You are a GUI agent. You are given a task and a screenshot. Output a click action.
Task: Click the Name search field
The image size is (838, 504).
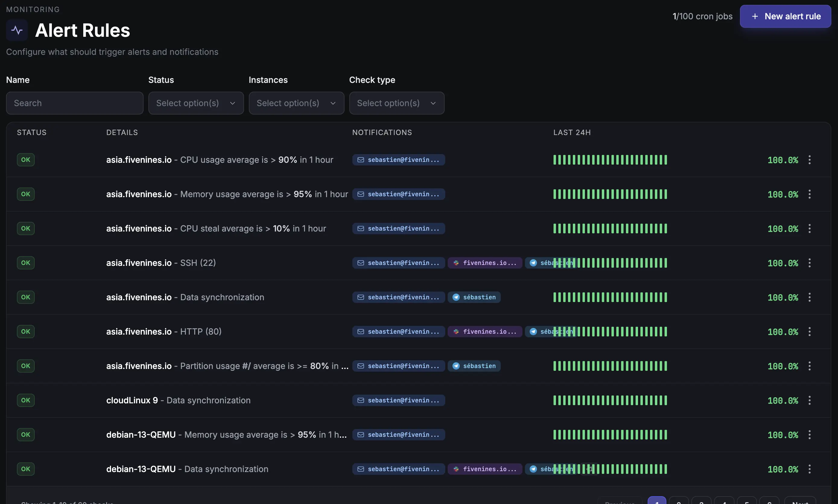(75, 103)
